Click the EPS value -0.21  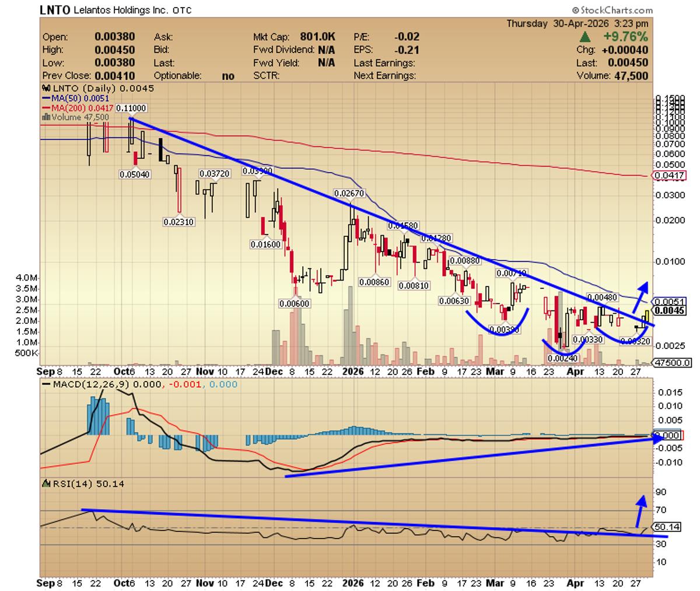[408, 50]
